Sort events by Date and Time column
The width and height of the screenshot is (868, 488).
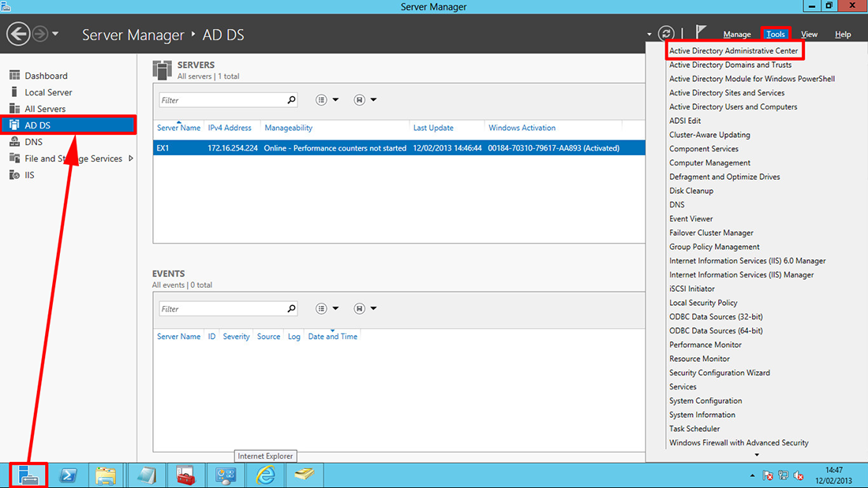point(332,337)
